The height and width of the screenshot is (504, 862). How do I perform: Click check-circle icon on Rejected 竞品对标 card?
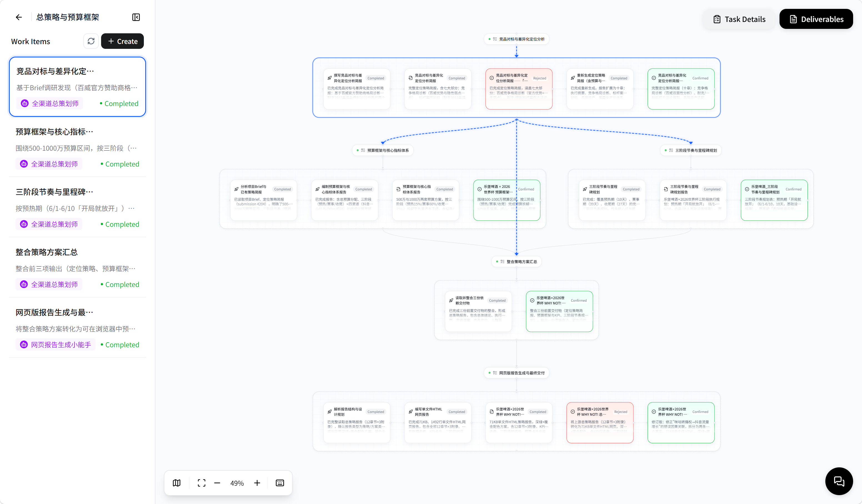(492, 78)
